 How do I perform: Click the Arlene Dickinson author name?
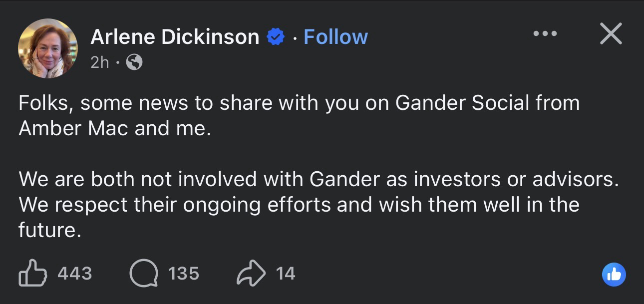click(x=175, y=37)
